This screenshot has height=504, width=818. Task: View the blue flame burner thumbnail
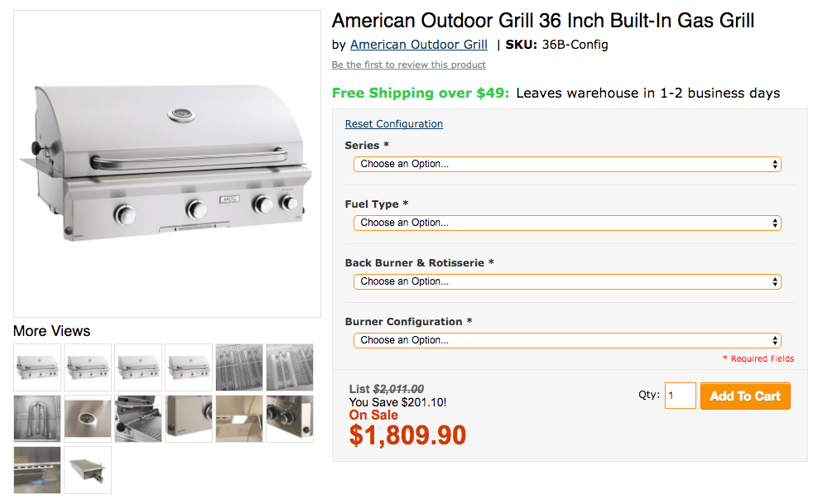[x=36, y=468]
